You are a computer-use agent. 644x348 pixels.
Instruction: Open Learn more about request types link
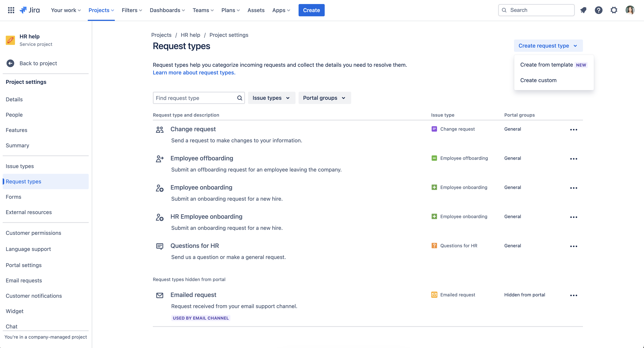point(194,73)
